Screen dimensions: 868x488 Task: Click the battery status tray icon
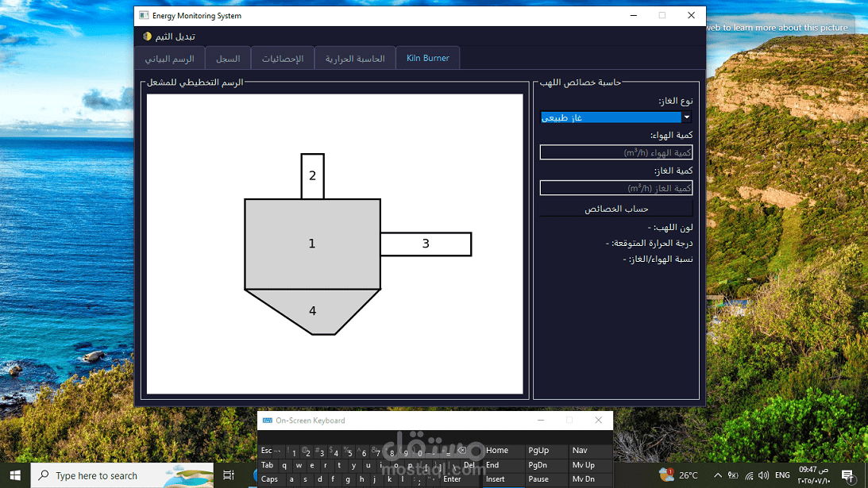click(x=733, y=475)
